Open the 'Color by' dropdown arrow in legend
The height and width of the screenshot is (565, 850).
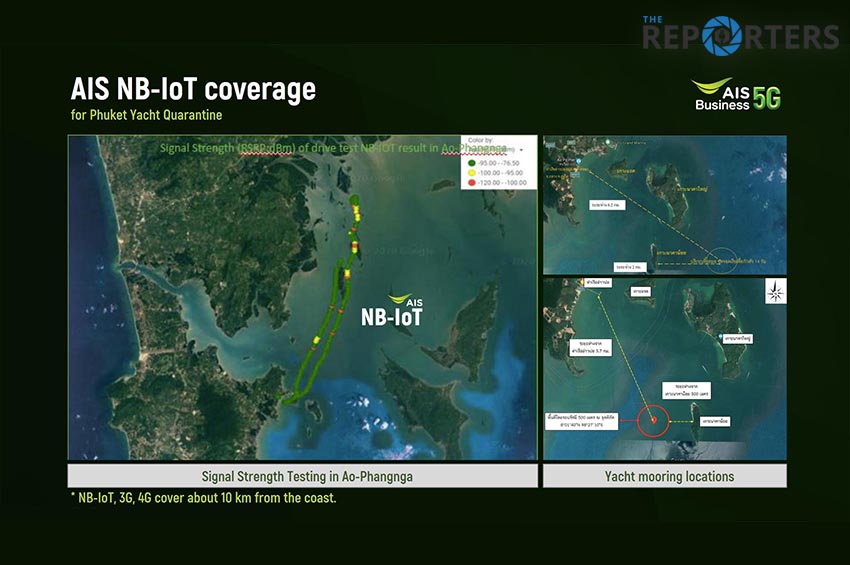(521, 149)
